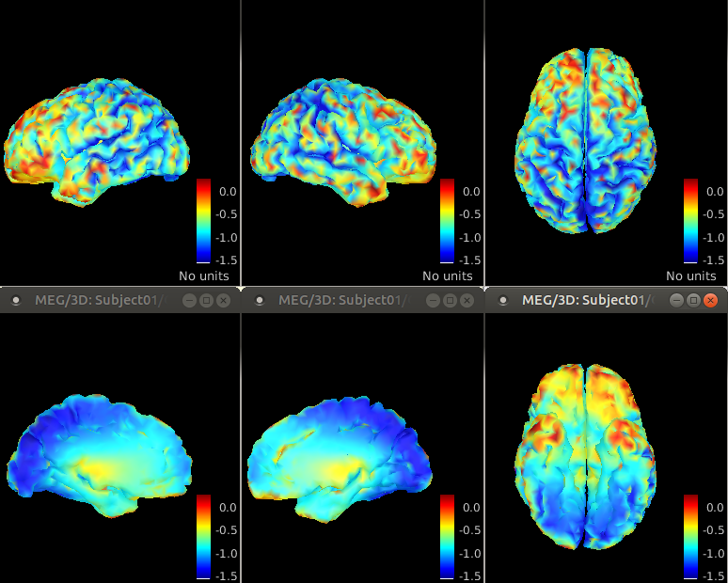Screen dimensions: 728x583
Task: Click the bottom-left smoothed medial brain surface
Action: [x=100, y=456]
